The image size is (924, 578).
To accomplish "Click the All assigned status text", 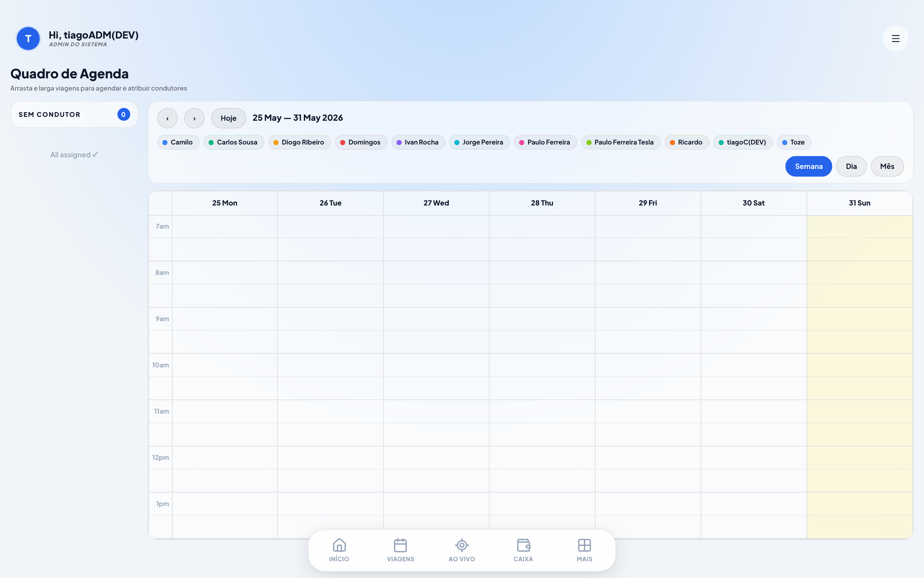I will click(x=74, y=155).
